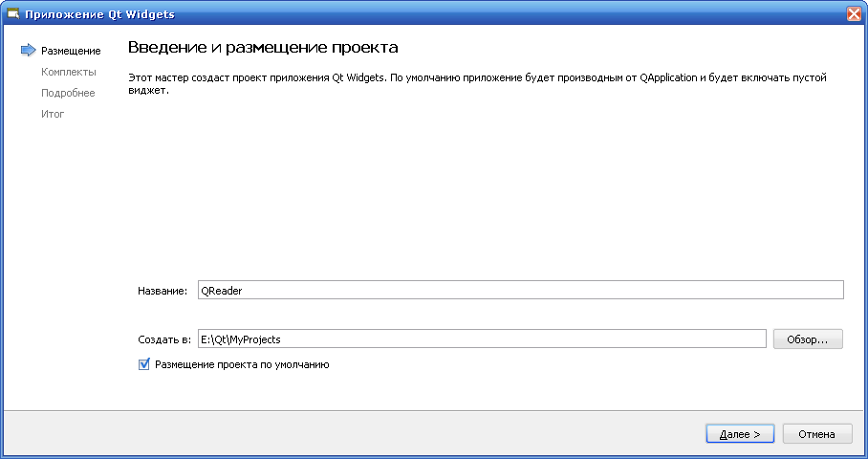This screenshot has height=459, width=868.
Task: Click the 'Приложение Qt Widgets' title bar text
Action: pyautogui.click(x=99, y=14)
